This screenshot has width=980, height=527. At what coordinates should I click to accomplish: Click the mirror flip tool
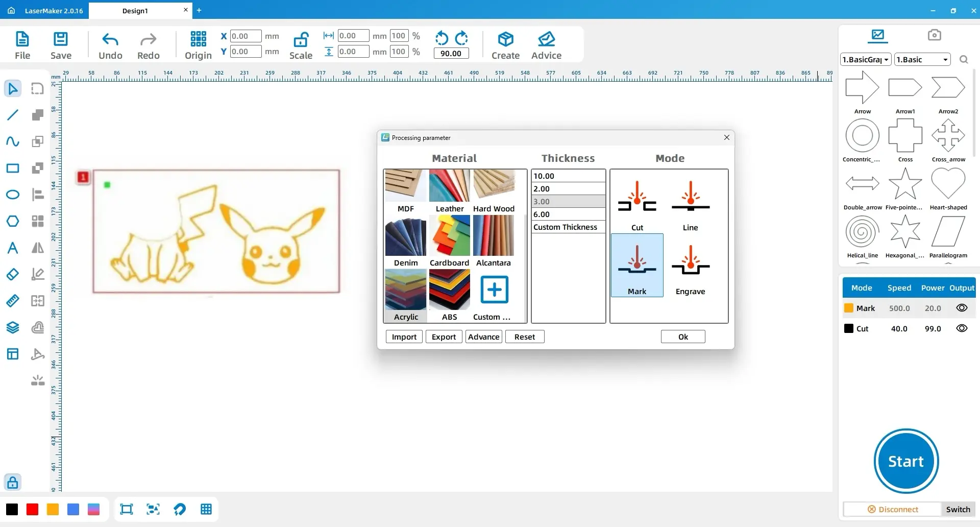pos(38,248)
